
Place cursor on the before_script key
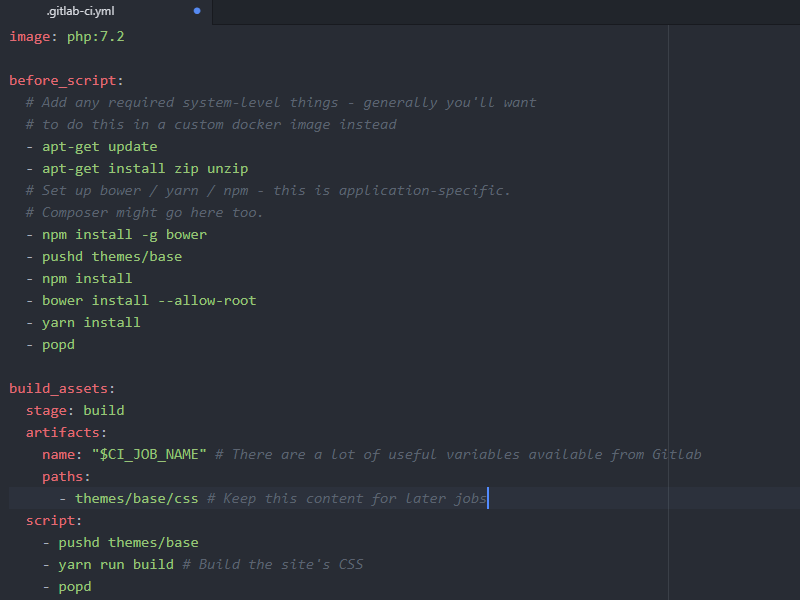(x=55, y=80)
